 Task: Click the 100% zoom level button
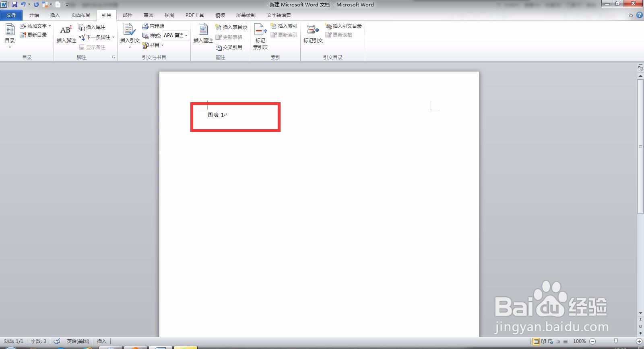point(579,341)
